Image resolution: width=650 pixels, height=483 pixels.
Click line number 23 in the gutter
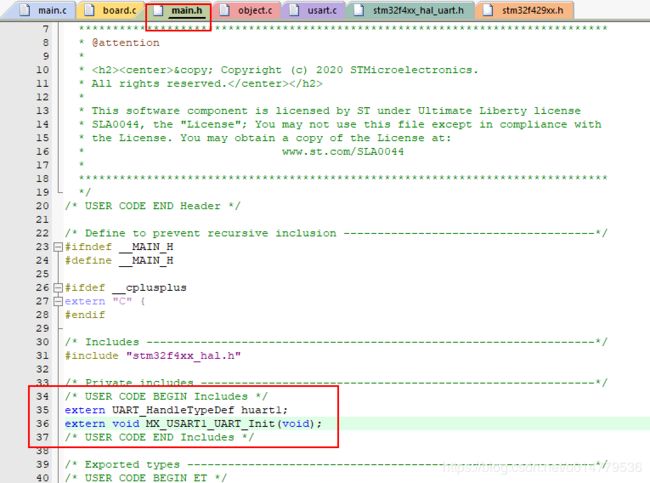point(42,247)
